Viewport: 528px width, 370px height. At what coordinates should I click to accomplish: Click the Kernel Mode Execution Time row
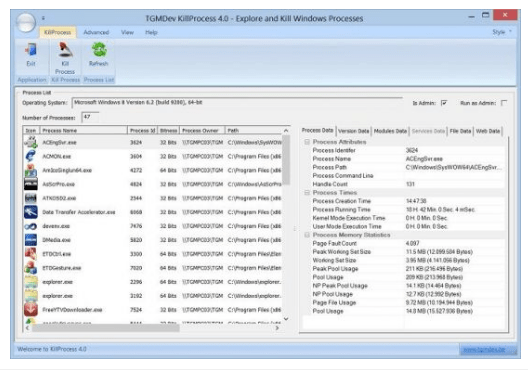[x=407, y=218]
